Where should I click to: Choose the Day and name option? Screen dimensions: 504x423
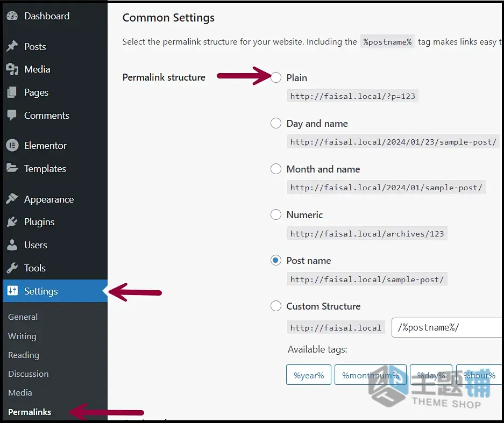pyautogui.click(x=276, y=123)
